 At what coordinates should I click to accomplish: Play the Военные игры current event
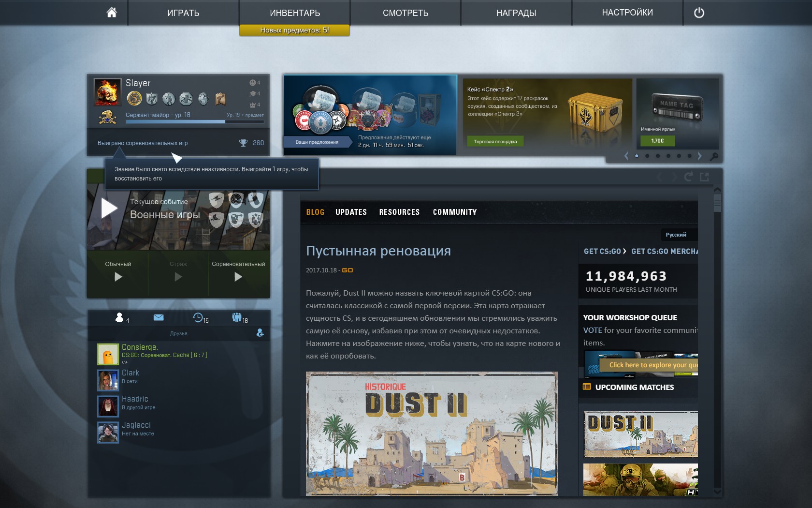pyautogui.click(x=109, y=209)
